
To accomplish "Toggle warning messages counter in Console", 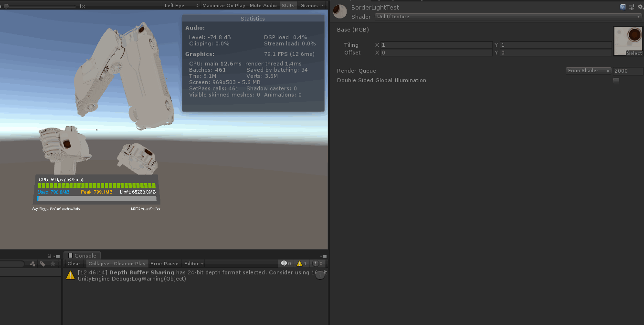I will point(302,263).
